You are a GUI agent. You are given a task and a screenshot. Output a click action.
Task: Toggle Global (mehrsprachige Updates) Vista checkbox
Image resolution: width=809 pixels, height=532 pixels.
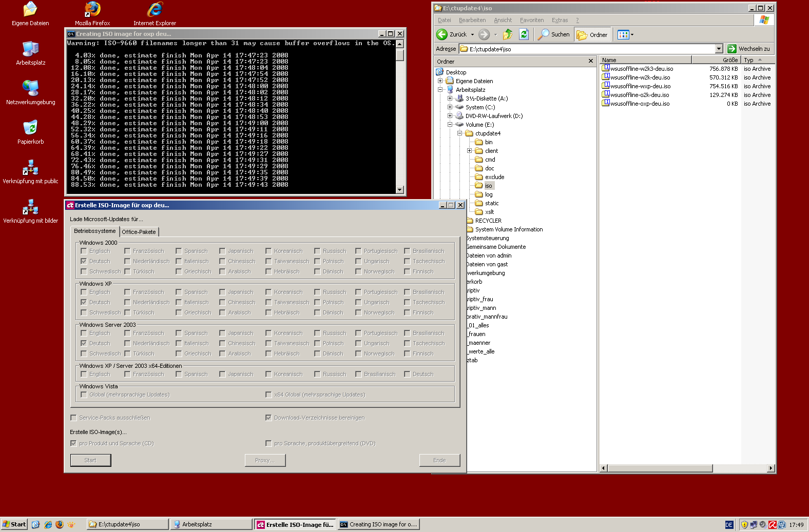coord(84,395)
